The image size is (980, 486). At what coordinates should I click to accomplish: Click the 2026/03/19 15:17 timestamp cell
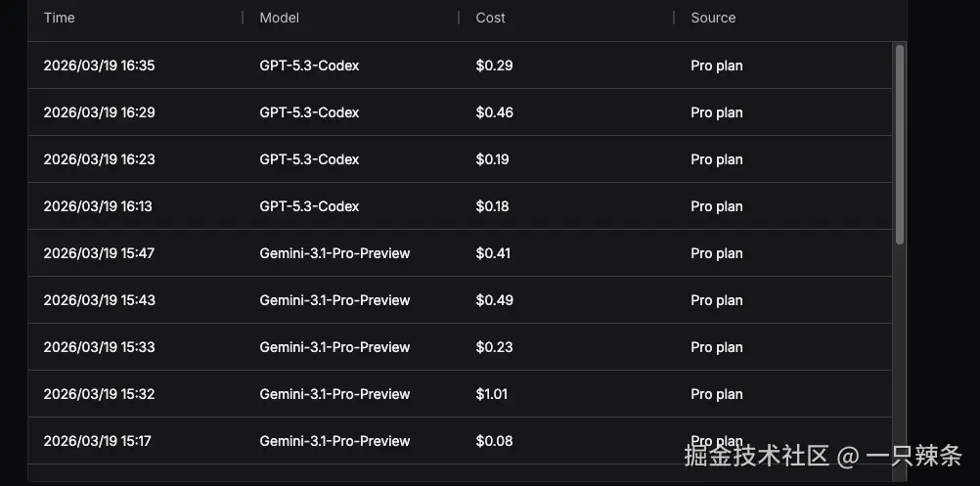pyautogui.click(x=97, y=441)
